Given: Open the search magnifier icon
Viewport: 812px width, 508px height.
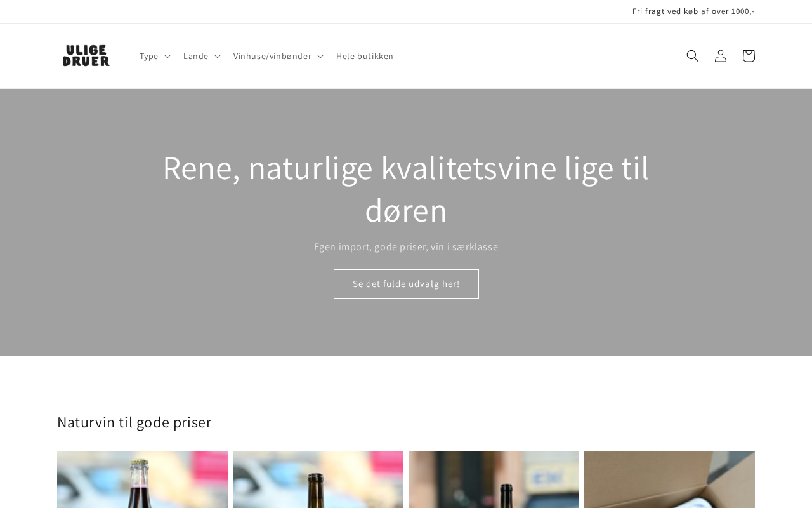Looking at the screenshot, I should tap(693, 56).
